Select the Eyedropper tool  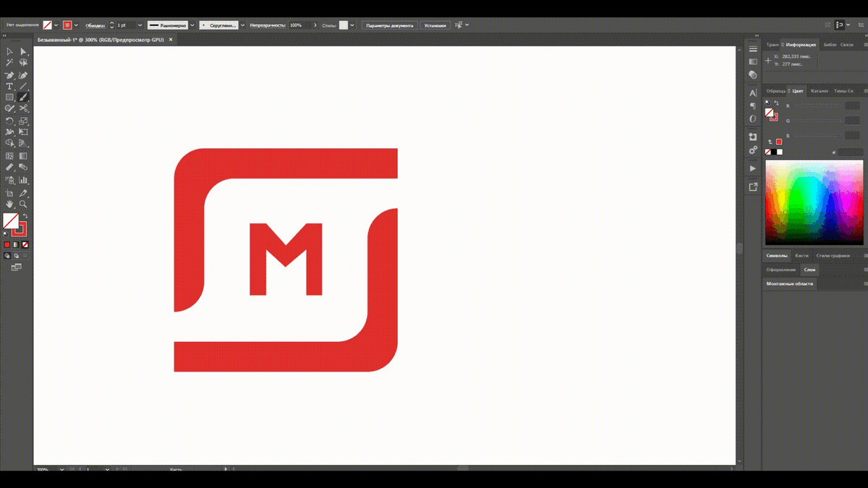pos(9,168)
